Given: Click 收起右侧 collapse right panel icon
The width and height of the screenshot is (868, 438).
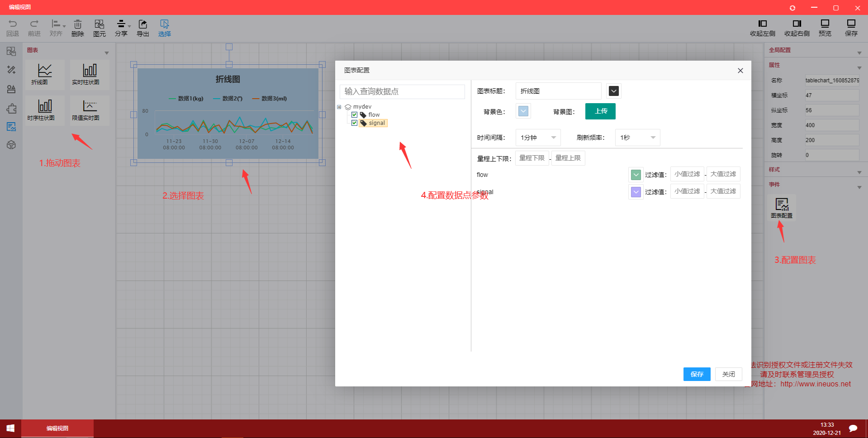Looking at the screenshot, I should tap(797, 28).
